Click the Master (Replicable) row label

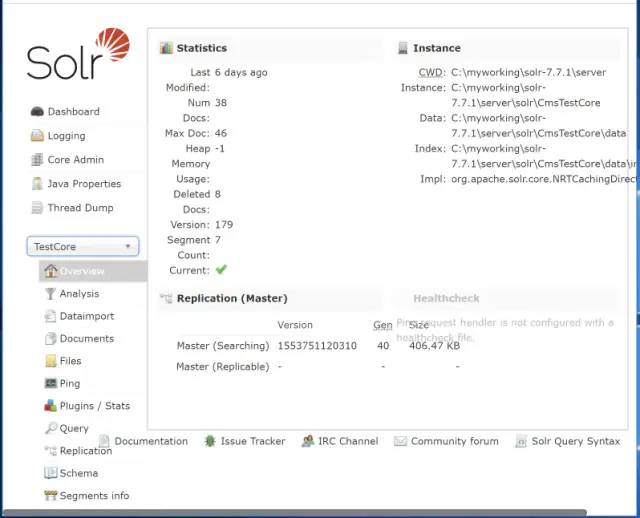click(x=223, y=367)
